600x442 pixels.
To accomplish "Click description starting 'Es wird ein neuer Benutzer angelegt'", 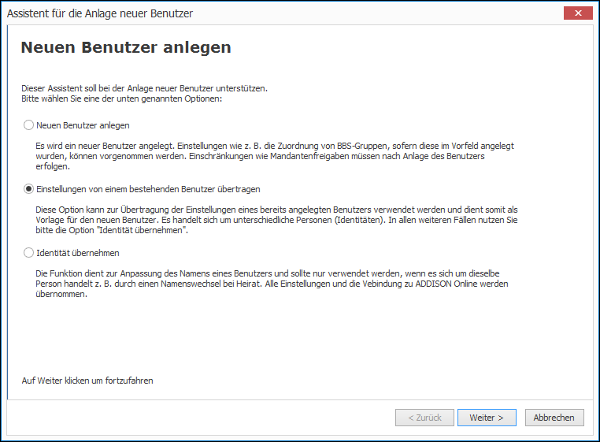I will [275, 156].
